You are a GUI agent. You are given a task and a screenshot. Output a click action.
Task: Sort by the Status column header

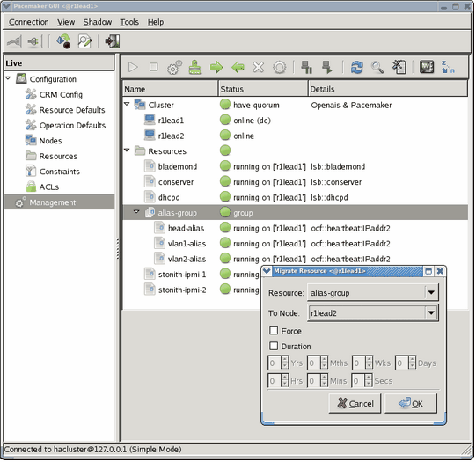tap(263, 89)
